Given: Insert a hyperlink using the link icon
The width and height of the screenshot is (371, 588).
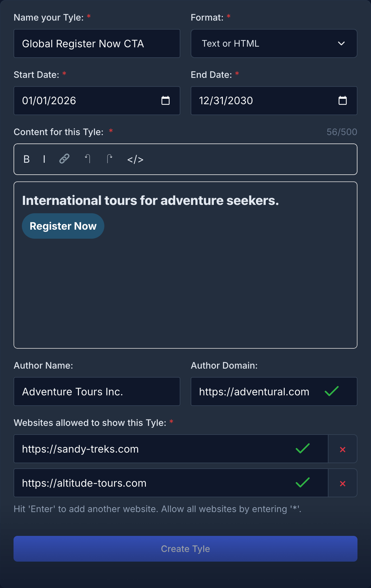Looking at the screenshot, I should pos(64,159).
